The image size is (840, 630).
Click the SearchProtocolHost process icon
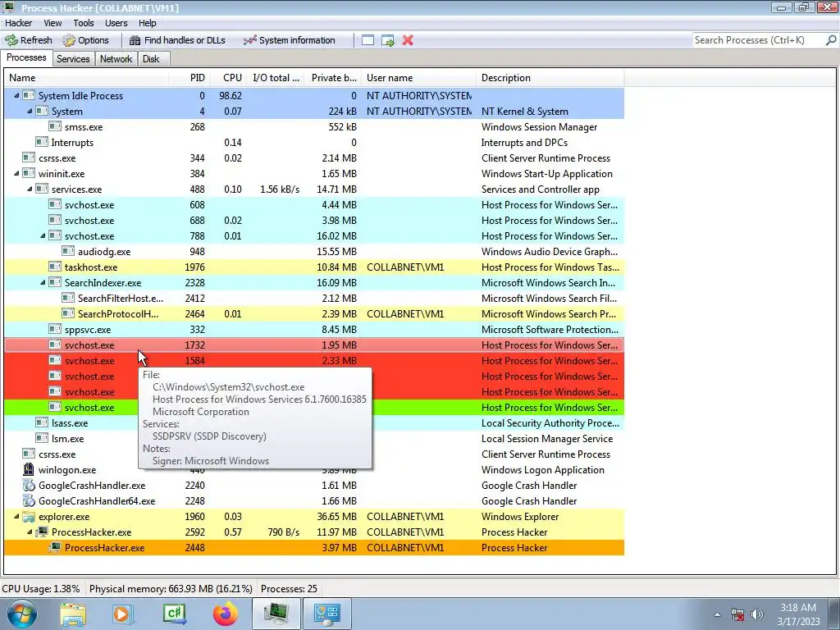coord(68,313)
